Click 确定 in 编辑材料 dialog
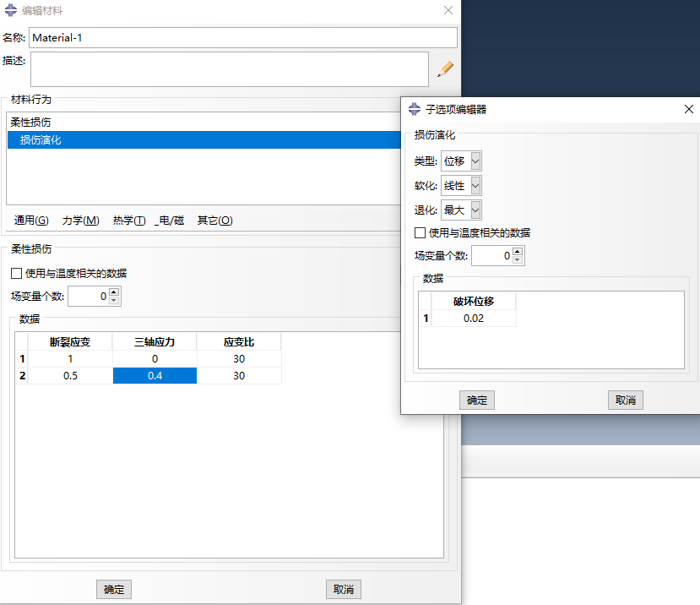700x605 pixels. (x=114, y=589)
